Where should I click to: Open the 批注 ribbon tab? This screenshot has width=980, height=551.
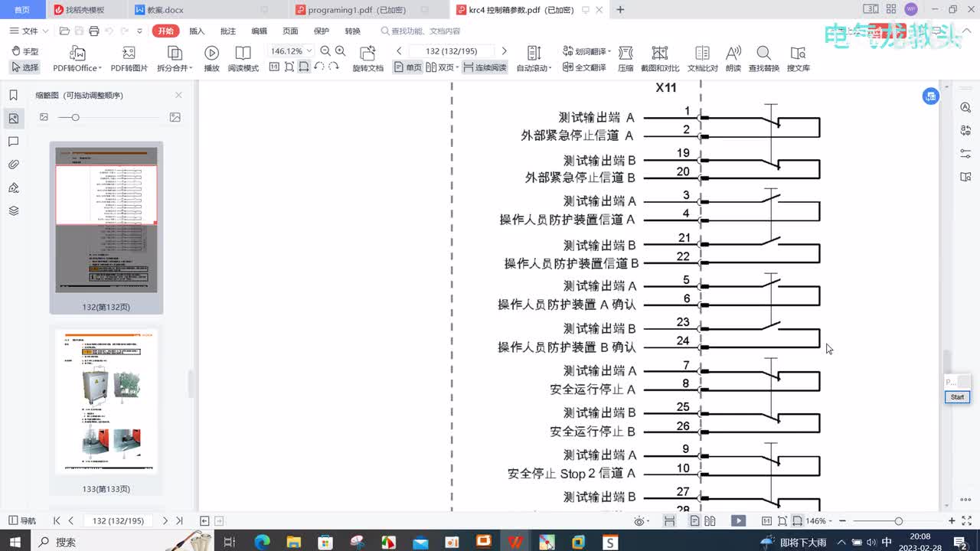(228, 31)
